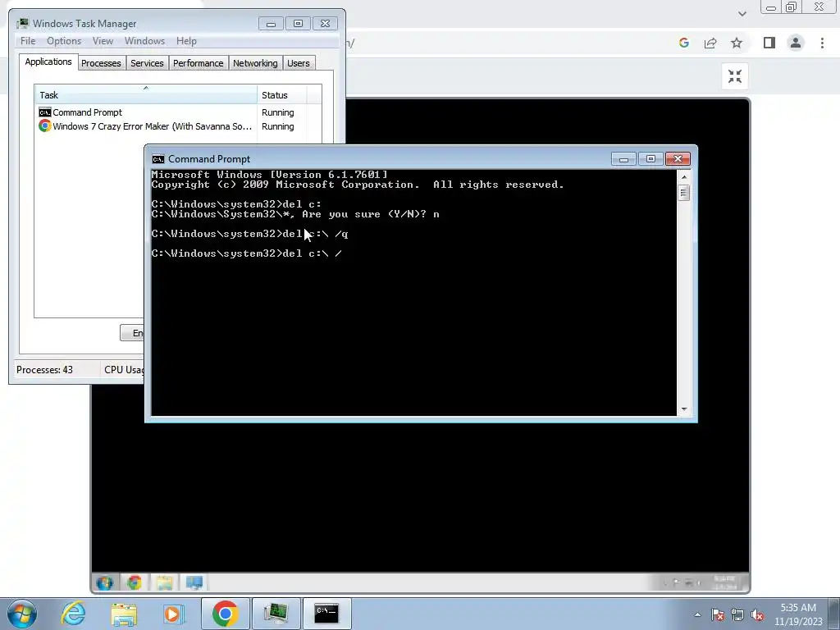Minimize the Command Prompt window
The height and width of the screenshot is (630, 840).
coord(623,158)
